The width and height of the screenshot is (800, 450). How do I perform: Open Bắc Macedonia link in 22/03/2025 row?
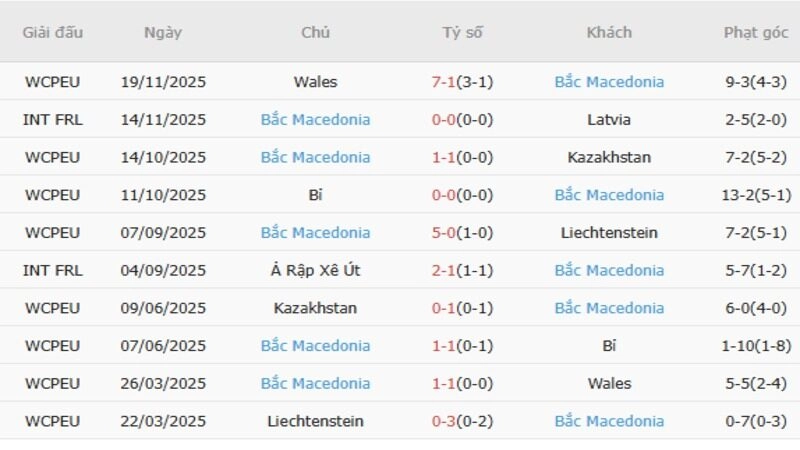point(609,421)
